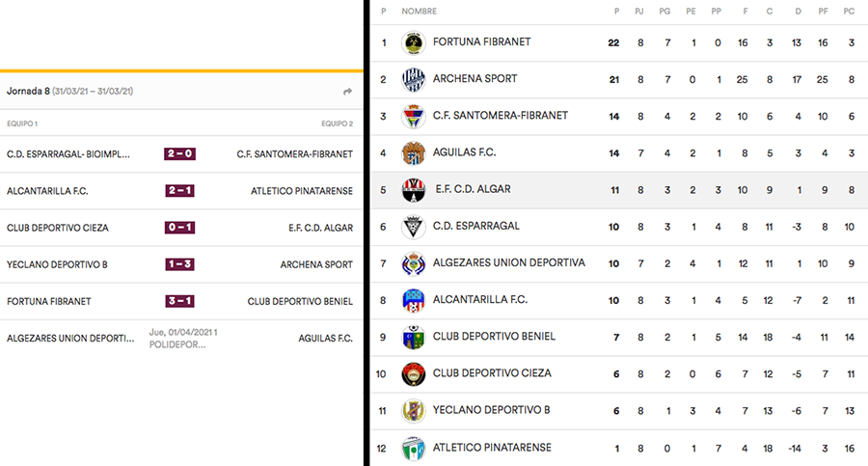Click the Jornada 8 header title

pos(28,91)
